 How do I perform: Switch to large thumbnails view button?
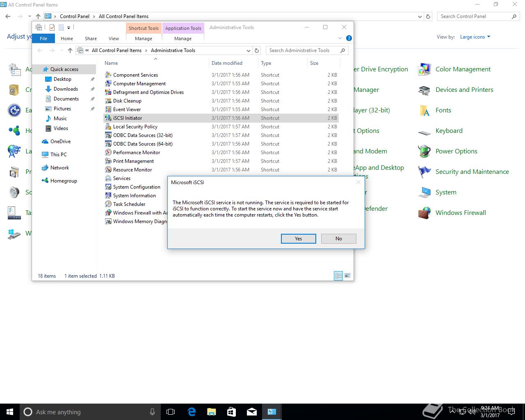[x=347, y=276]
